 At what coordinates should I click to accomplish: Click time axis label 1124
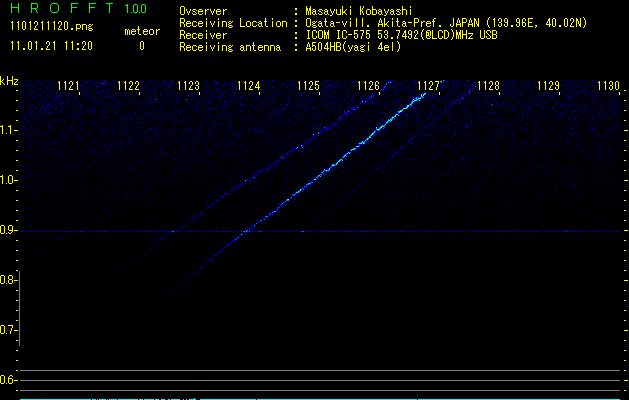tap(248, 86)
